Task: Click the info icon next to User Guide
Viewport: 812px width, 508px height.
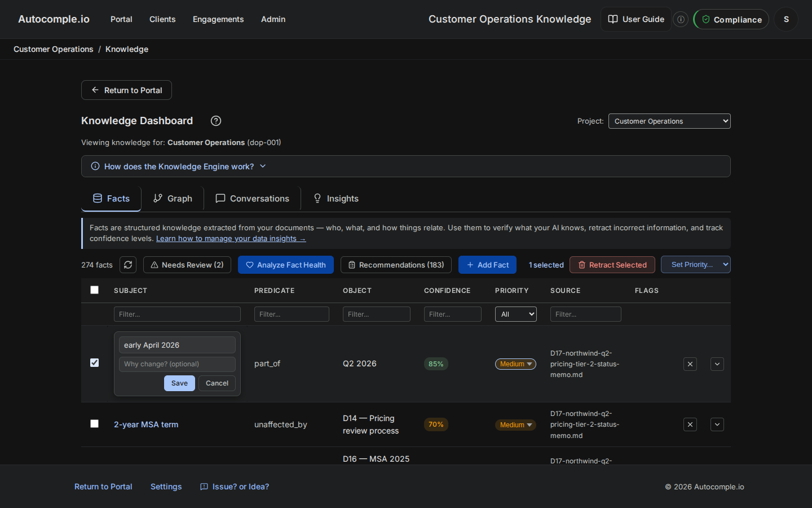Action: [681, 19]
